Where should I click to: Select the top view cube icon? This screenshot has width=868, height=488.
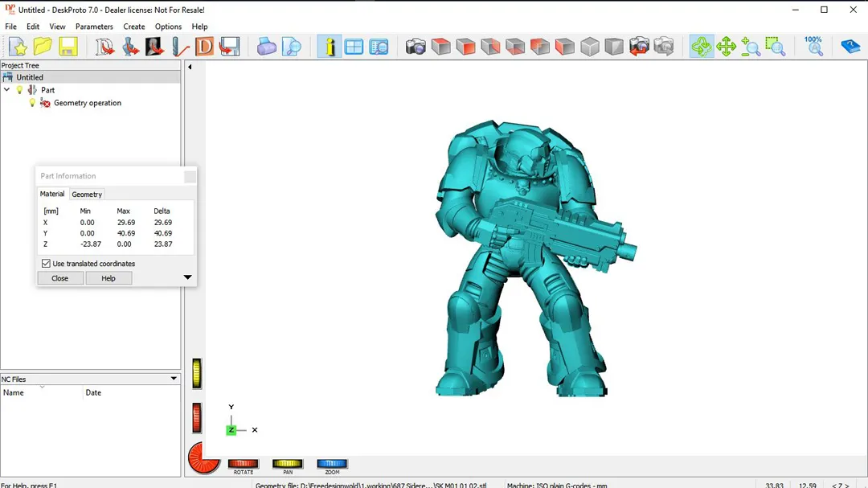[440, 47]
